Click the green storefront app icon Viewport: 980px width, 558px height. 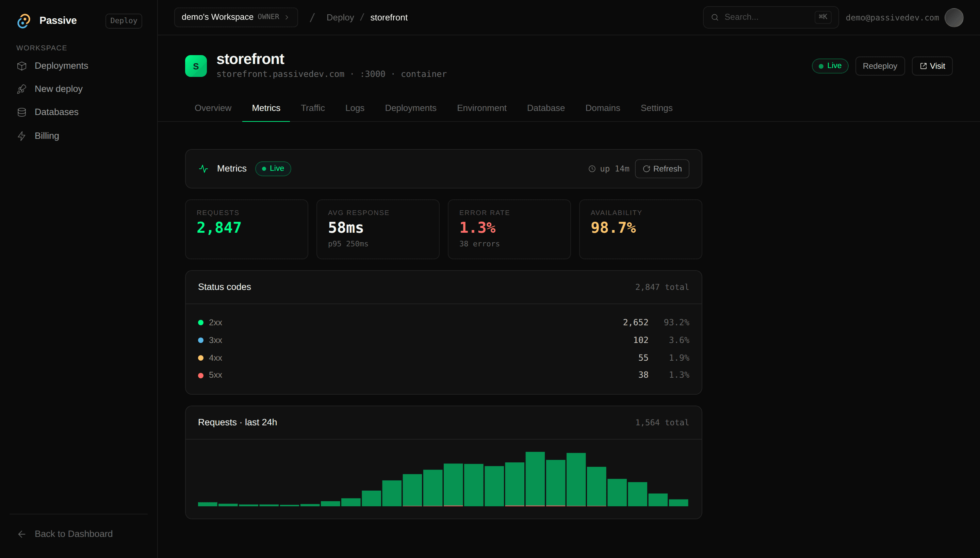tap(196, 66)
